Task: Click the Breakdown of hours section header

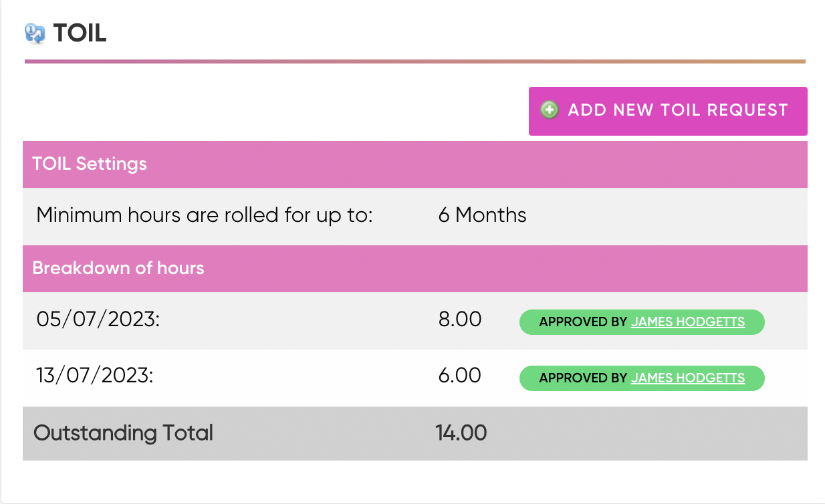Action: coord(118,268)
